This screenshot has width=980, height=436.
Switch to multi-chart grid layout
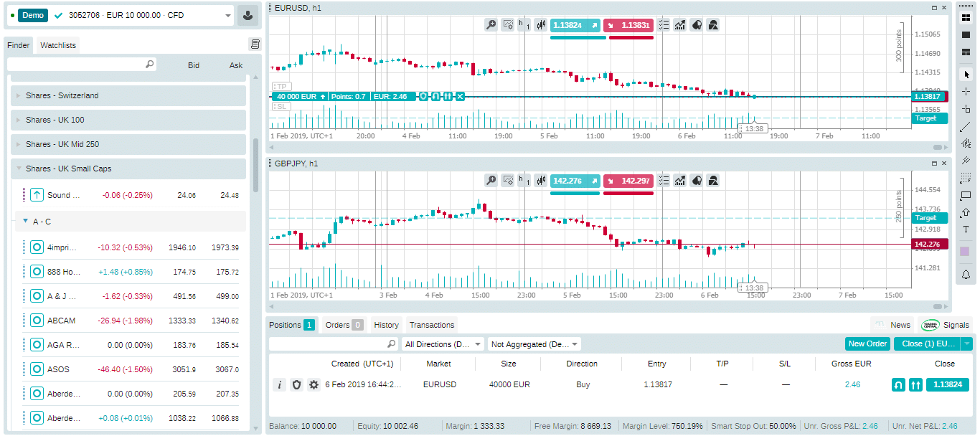(x=966, y=18)
